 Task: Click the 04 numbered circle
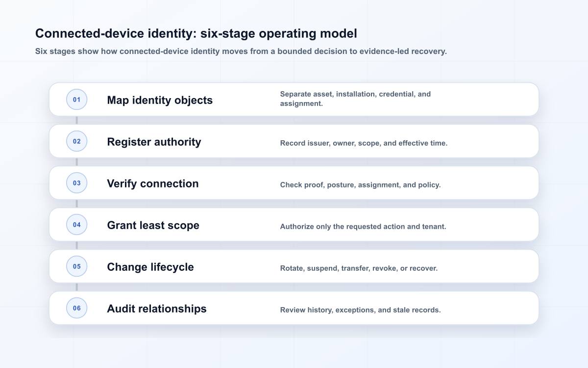tap(76, 225)
